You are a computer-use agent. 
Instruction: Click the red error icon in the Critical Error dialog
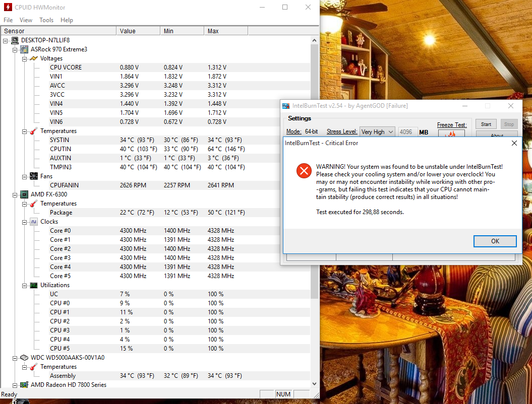pos(304,170)
